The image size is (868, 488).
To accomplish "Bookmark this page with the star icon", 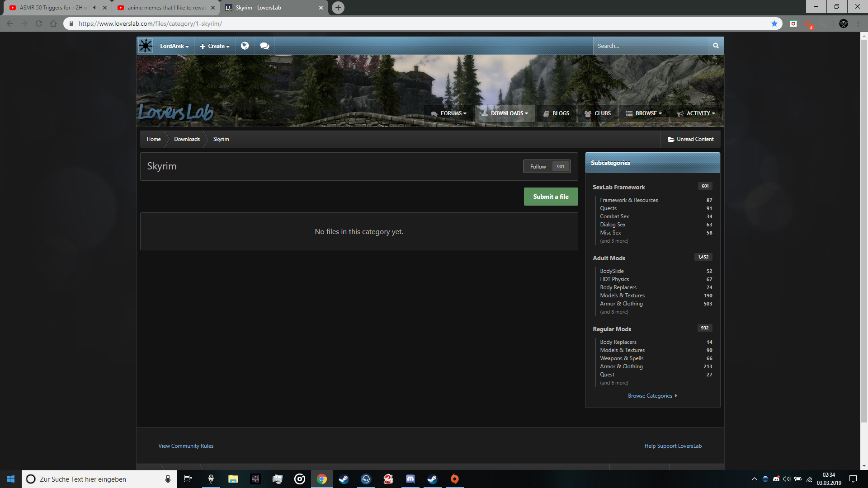I will [774, 23].
